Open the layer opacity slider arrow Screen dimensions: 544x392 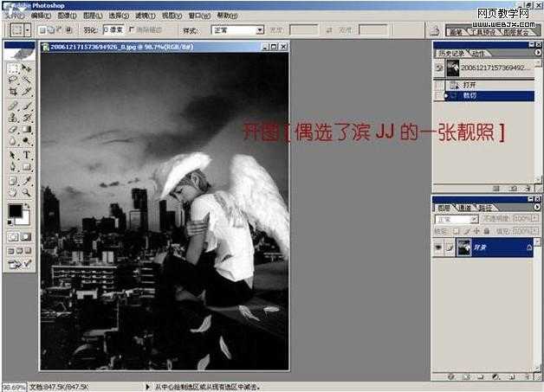(x=534, y=218)
